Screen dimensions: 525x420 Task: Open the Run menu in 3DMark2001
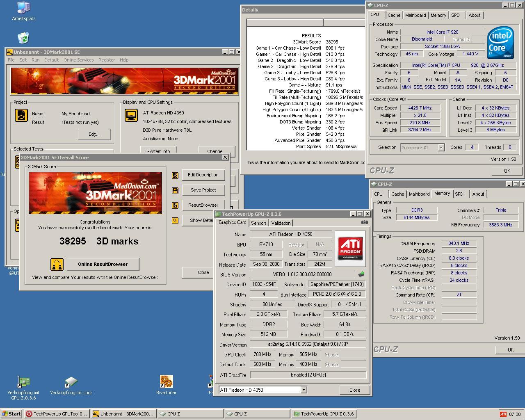36,60
